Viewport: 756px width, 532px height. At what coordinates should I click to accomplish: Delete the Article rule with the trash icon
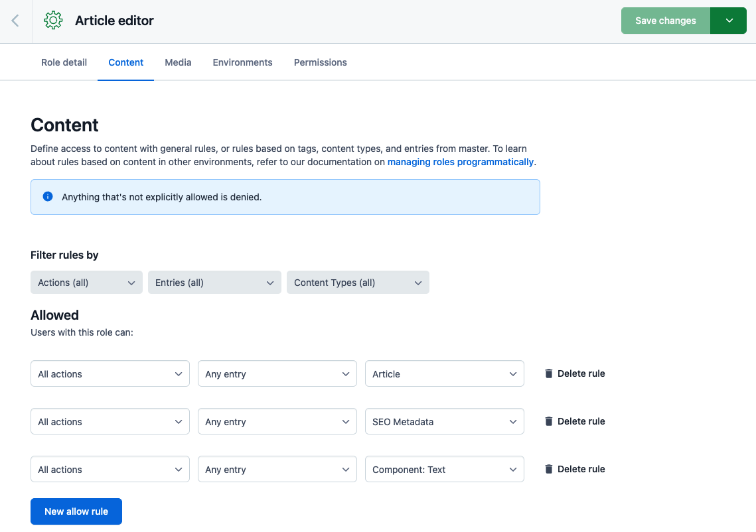[x=549, y=373]
